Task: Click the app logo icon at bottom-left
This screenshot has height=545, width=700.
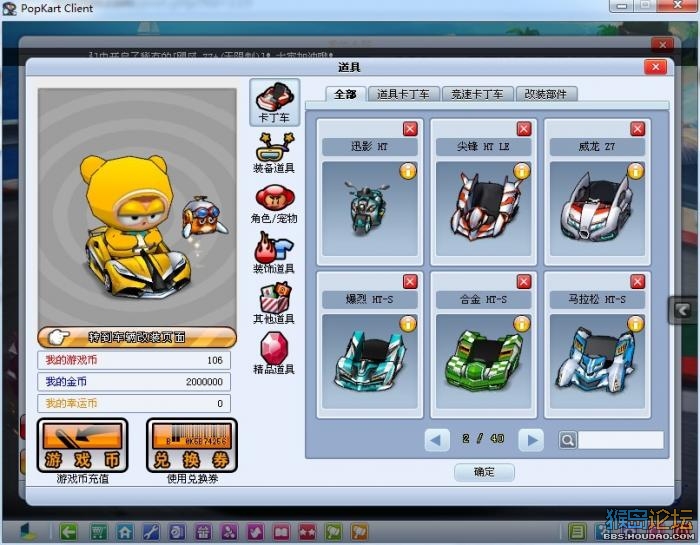Action: pos(28,531)
